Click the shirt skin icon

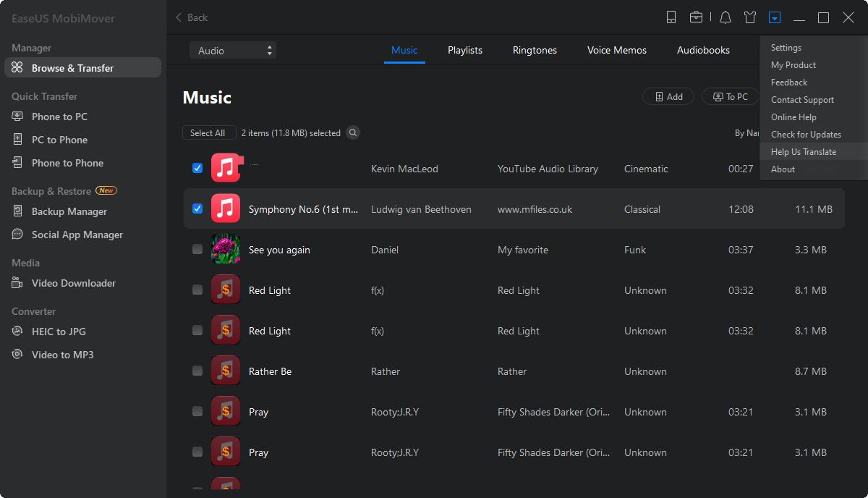(750, 17)
